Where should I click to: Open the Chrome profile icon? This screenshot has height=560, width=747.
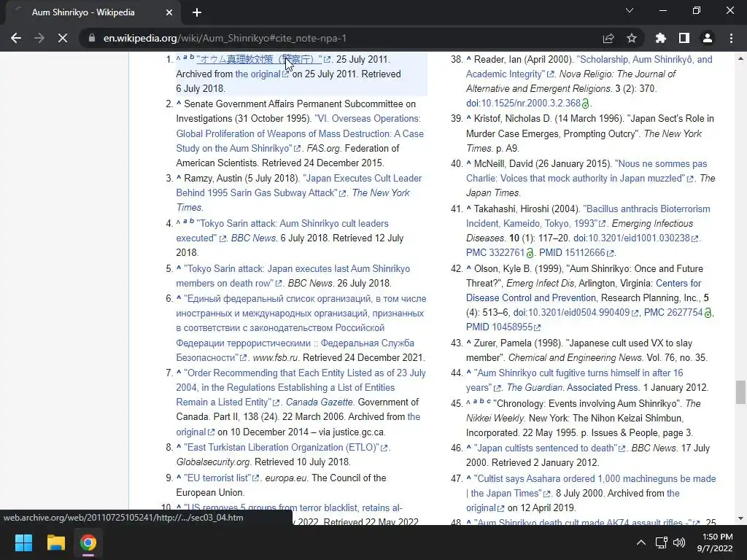pyautogui.click(x=708, y=38)
